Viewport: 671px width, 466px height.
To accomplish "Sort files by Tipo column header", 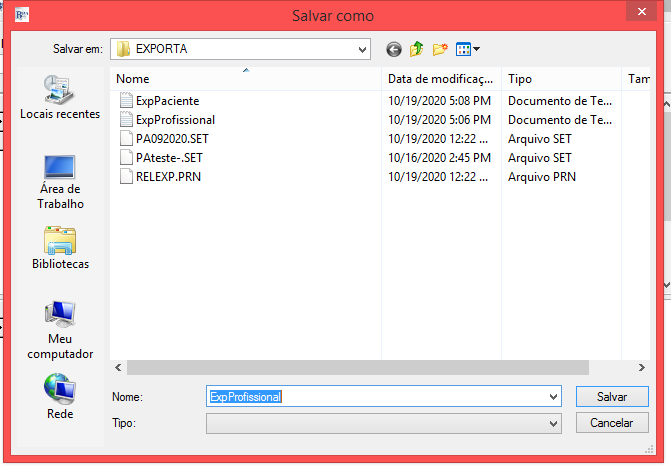I will 560,78.
